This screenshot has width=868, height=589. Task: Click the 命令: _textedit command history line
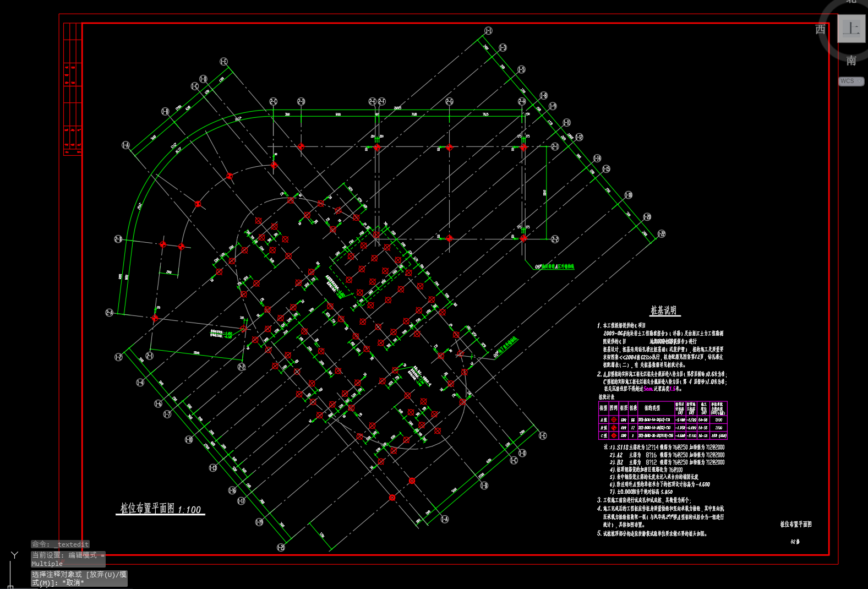tap(60, 544)
